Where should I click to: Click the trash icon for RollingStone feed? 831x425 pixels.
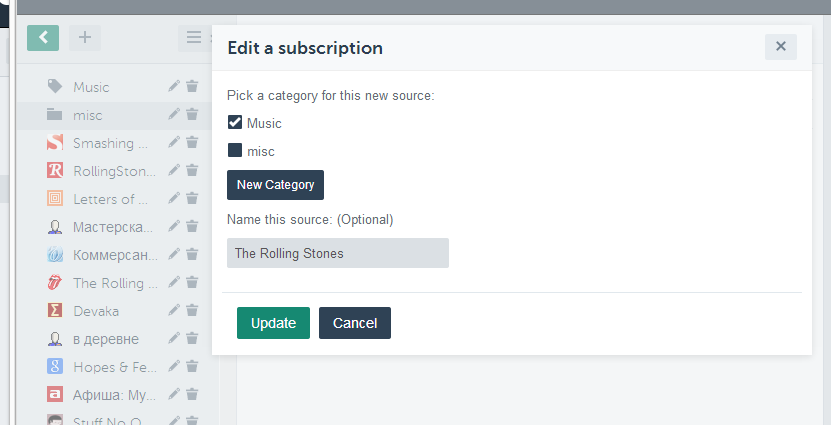click(x=192, y=171)
